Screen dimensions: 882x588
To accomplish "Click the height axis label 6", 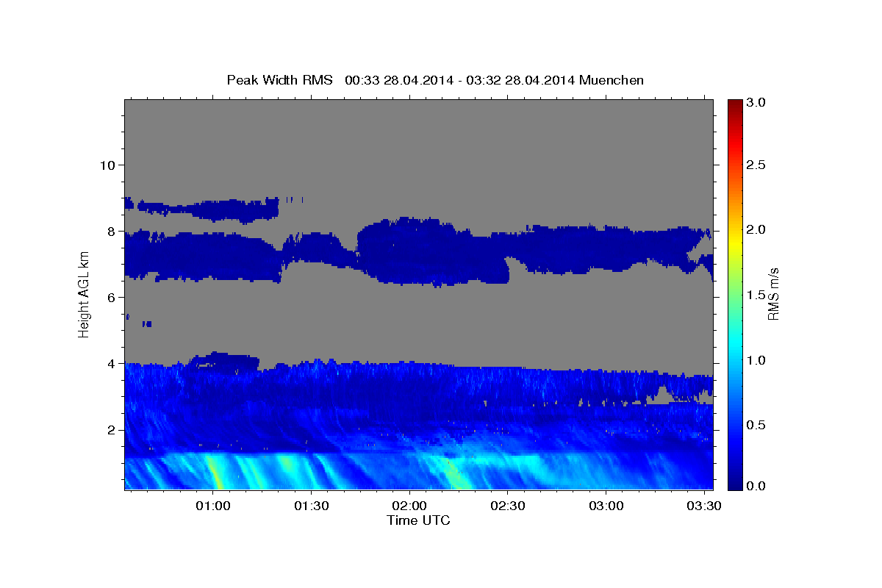I will pos(111,297).
